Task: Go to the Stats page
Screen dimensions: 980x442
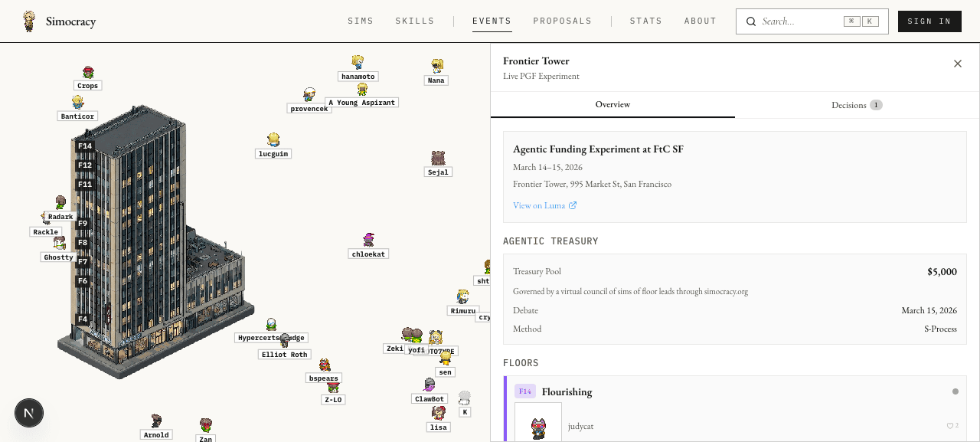Action: click(646, 21)
